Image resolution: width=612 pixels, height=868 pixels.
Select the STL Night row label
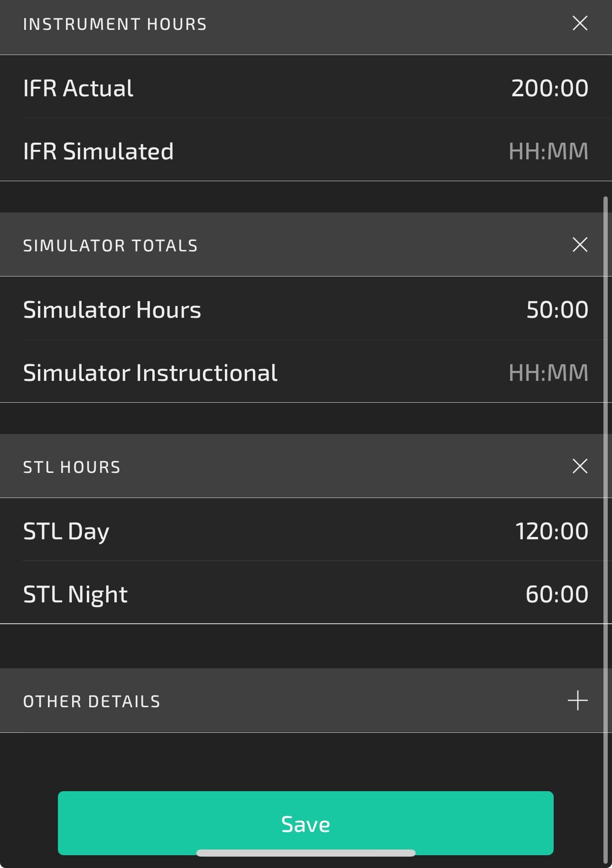tap(75, 594)
